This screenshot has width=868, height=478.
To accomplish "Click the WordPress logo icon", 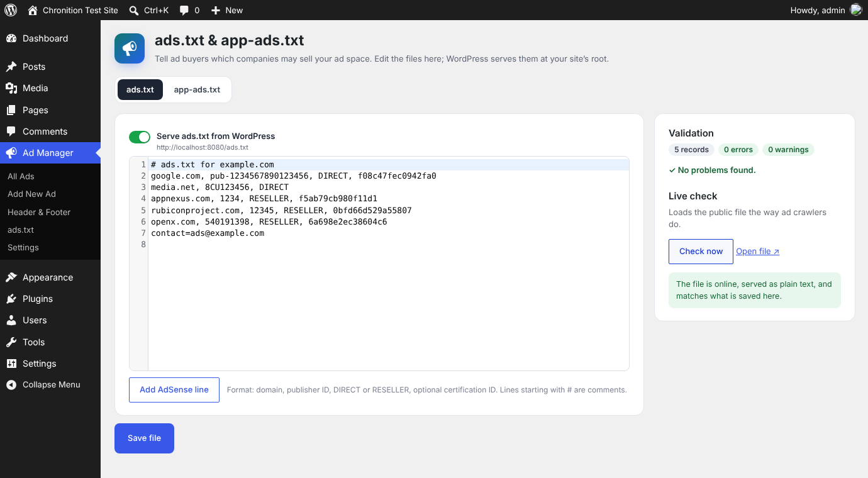I will click(x=10, y=10).
